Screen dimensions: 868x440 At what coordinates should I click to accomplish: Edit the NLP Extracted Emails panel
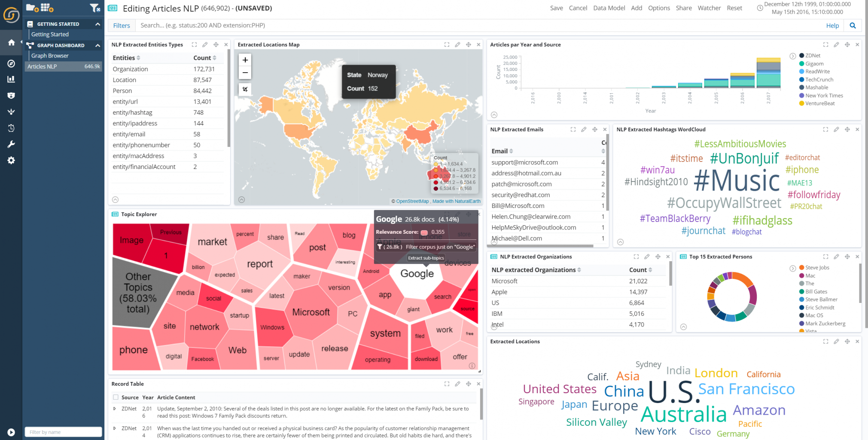(x=584, y=129)
